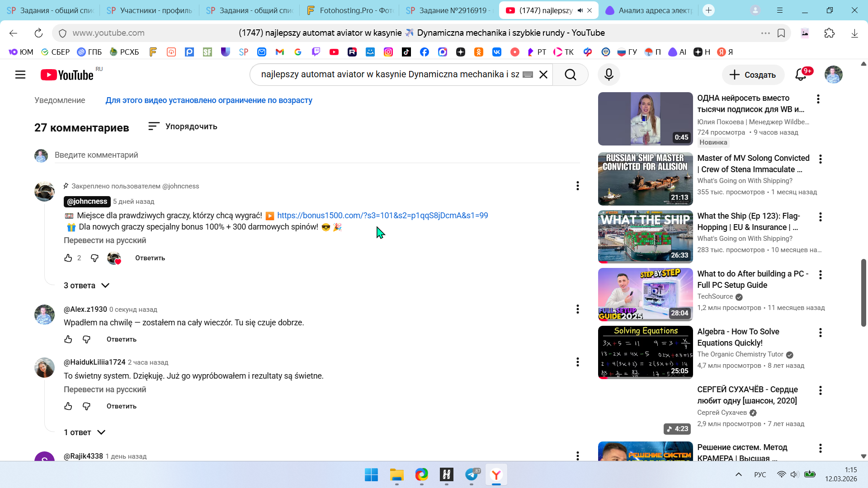Switch to the Fotohosting.Pro browser tab

(349, 10)
